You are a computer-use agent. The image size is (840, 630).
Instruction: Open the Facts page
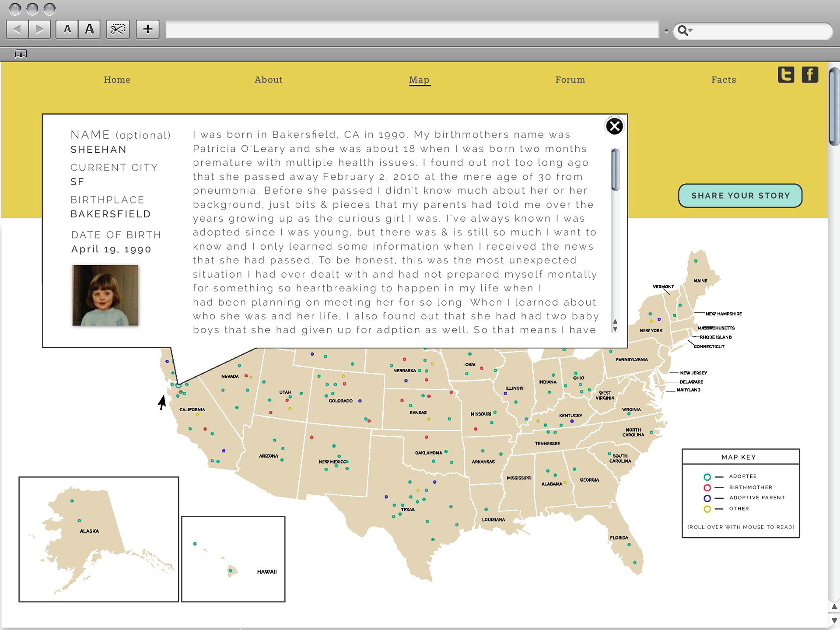724,80
